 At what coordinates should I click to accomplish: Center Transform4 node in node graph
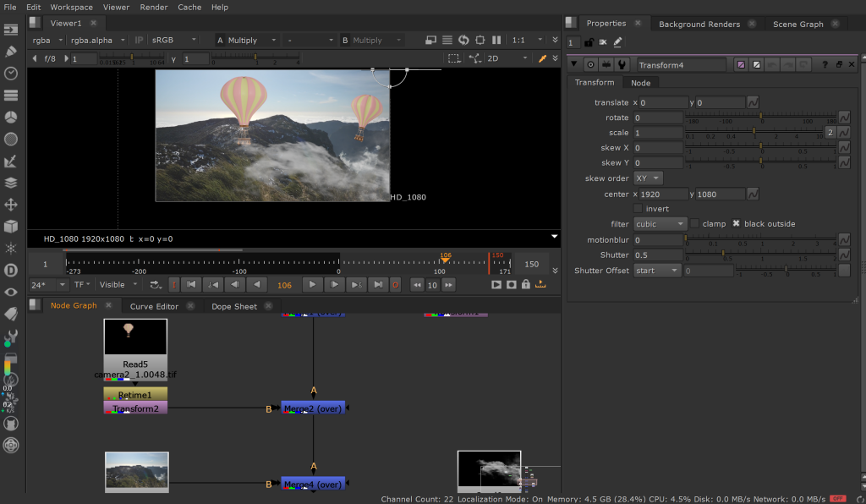click(591, 65)
